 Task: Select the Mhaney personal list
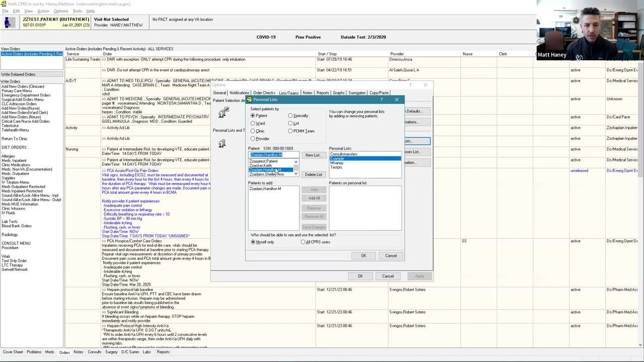[x=337, y=163]
